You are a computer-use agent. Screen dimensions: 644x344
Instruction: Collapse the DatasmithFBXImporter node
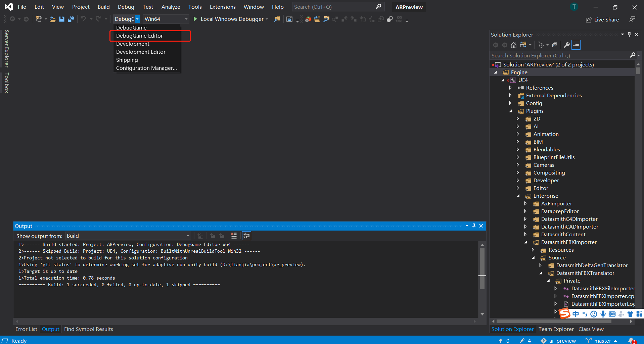525,242
